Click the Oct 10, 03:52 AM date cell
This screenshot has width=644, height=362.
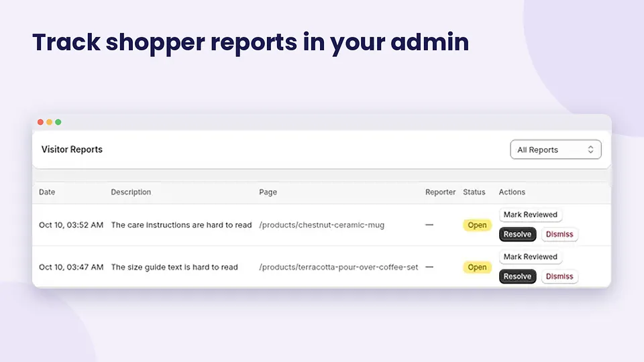click(71, 225)
